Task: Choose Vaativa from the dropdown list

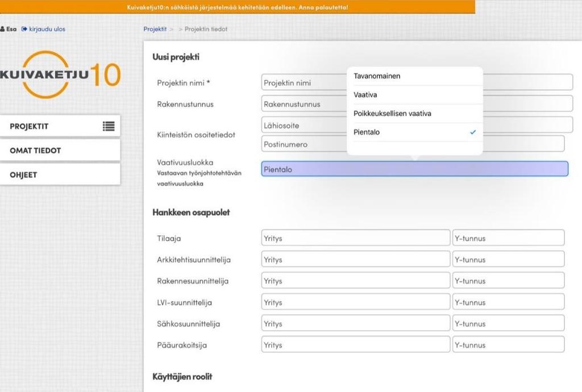Action: click(x=414, y=94)
